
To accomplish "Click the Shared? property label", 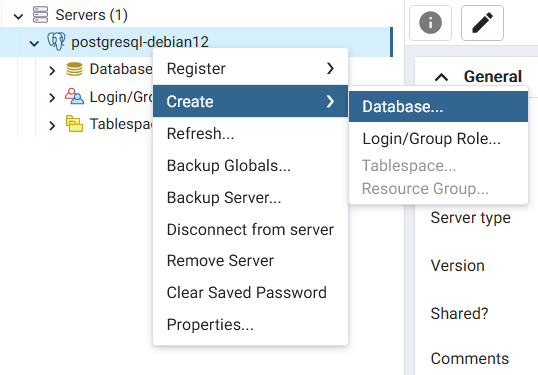I will click(459, 313).
